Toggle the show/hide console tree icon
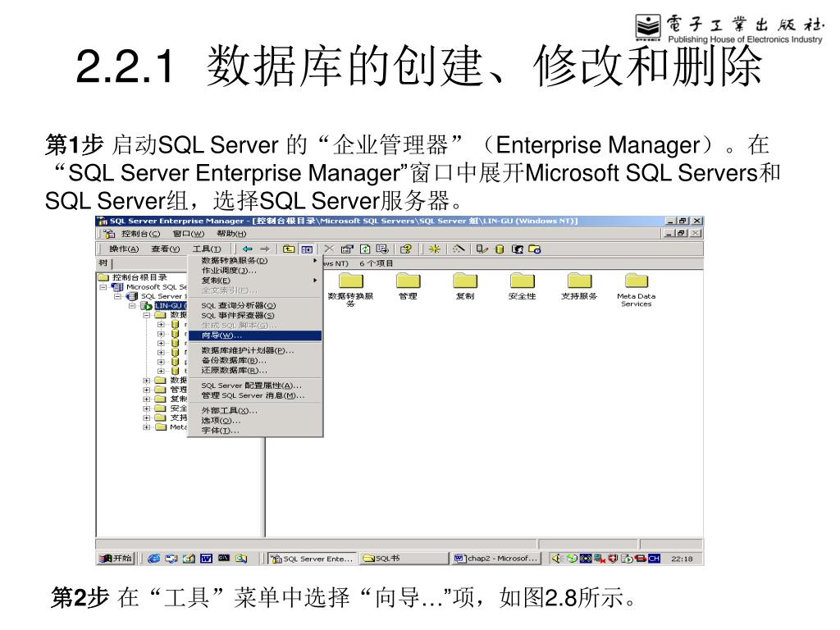This screenshot has height=630, width=840. (307, 249)
